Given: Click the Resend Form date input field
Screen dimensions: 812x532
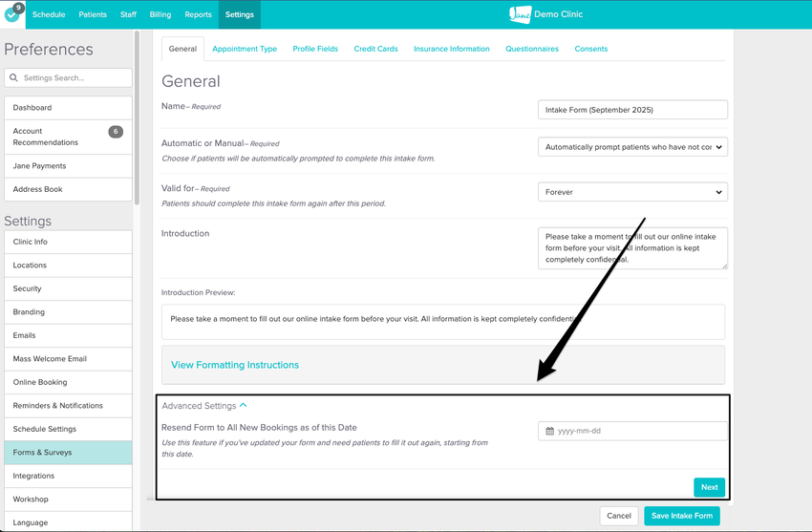Looking at the screenshot, I should click(x=632, y=431).
